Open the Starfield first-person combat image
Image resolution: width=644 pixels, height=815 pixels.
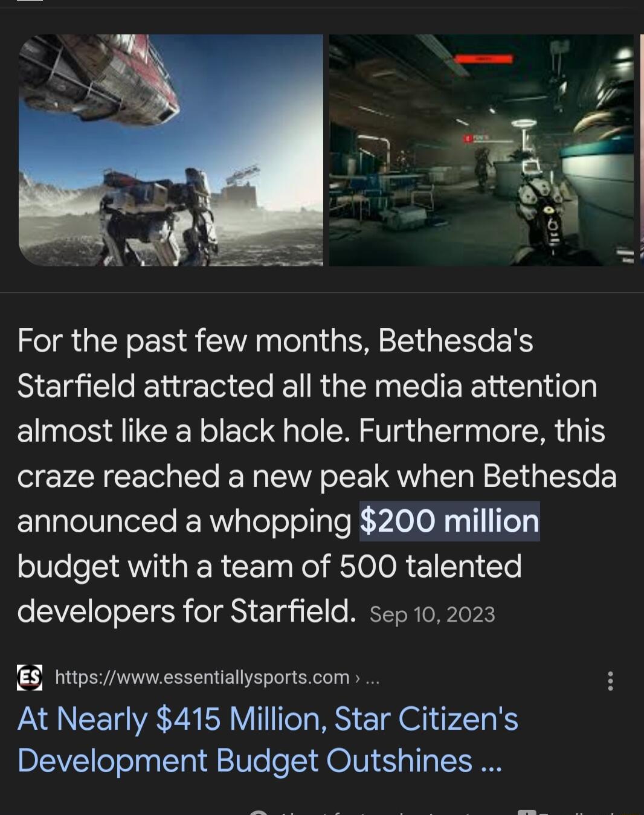(x=481, y=150)
